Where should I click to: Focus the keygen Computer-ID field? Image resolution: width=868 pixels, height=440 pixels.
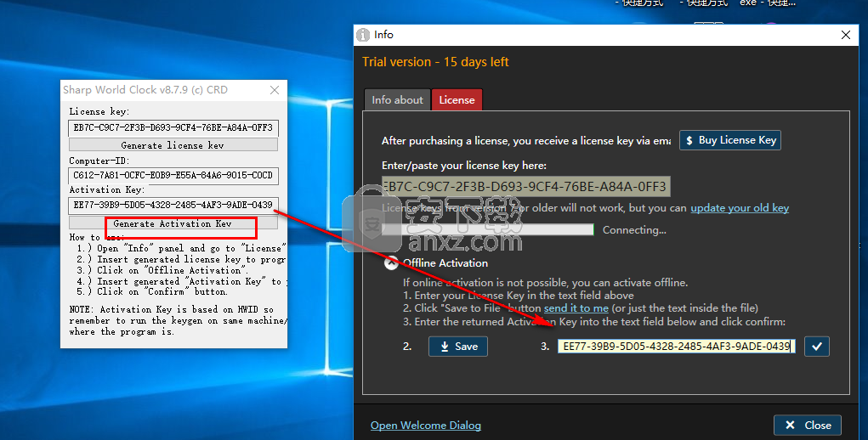(x=173, y=175)
